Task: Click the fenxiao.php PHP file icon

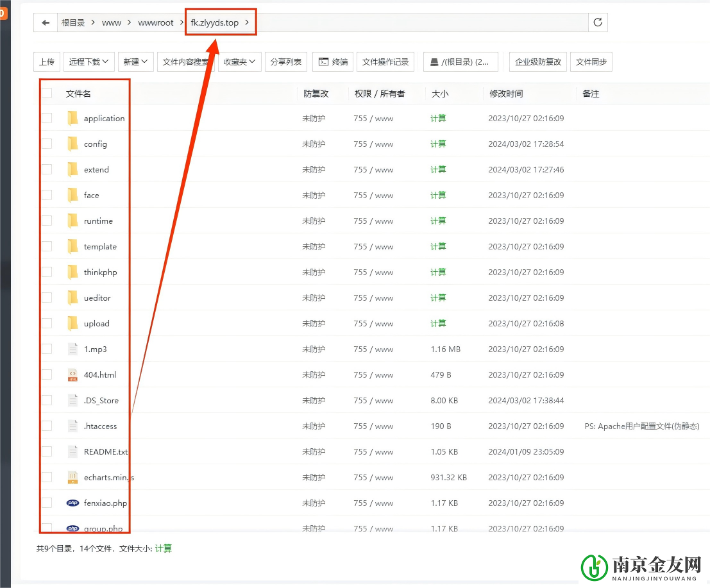Action: (72, 503)
